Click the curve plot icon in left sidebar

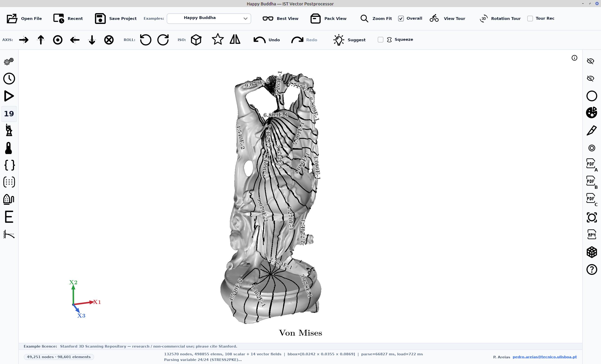point(9,234)
